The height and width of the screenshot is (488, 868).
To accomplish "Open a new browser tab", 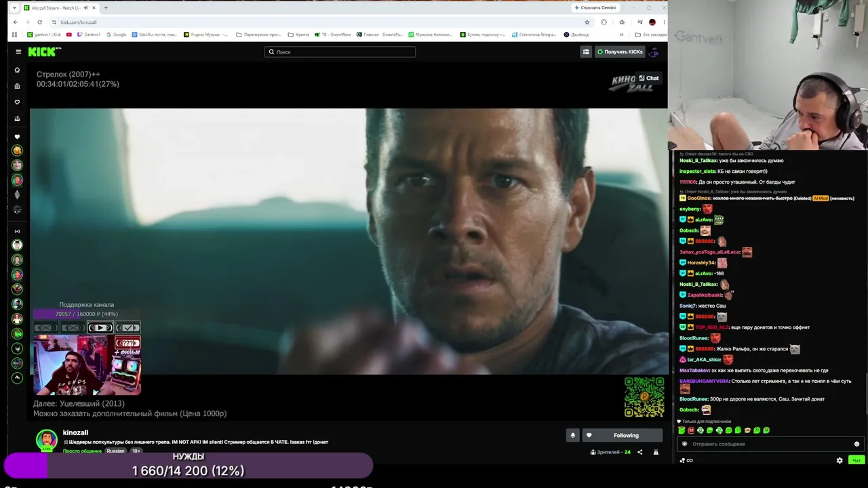I will point(106,7).
